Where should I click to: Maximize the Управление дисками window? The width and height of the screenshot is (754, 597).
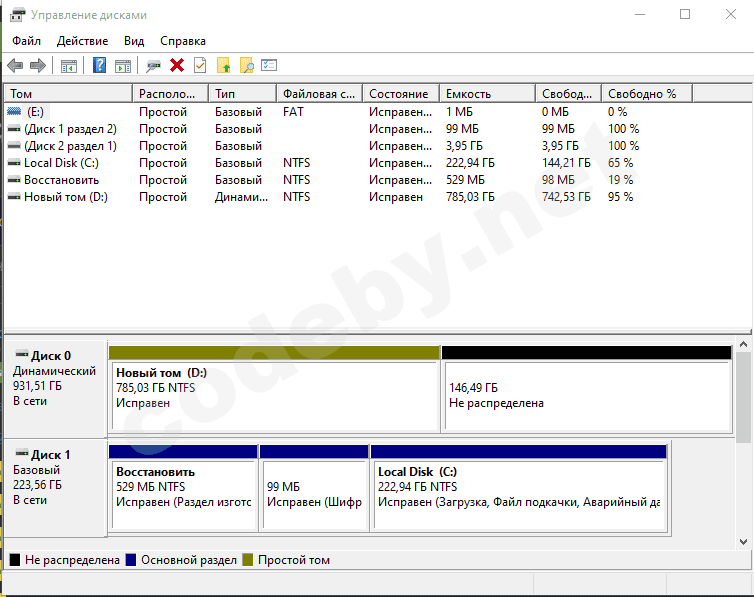685,14
